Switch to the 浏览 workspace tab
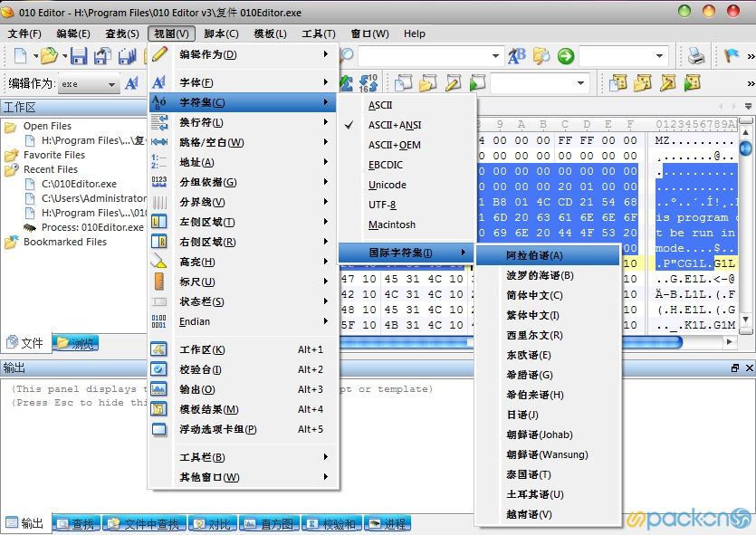 (76, 343)
